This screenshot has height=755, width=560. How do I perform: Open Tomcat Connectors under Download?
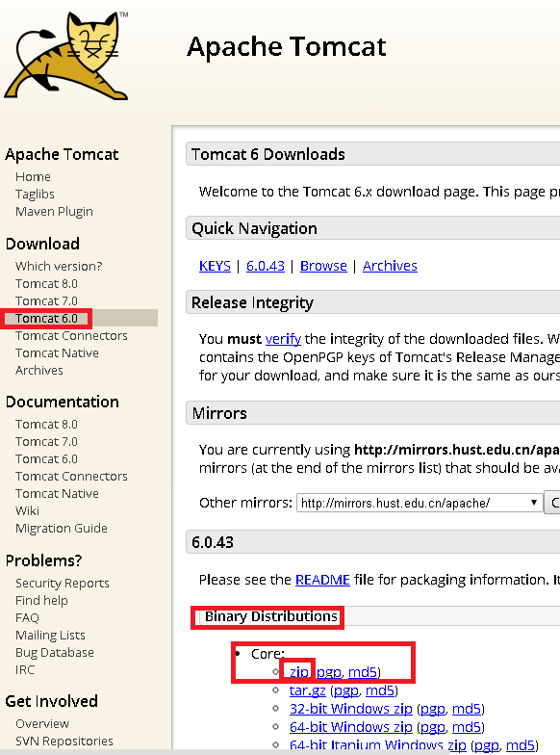(x=71, y=335)
